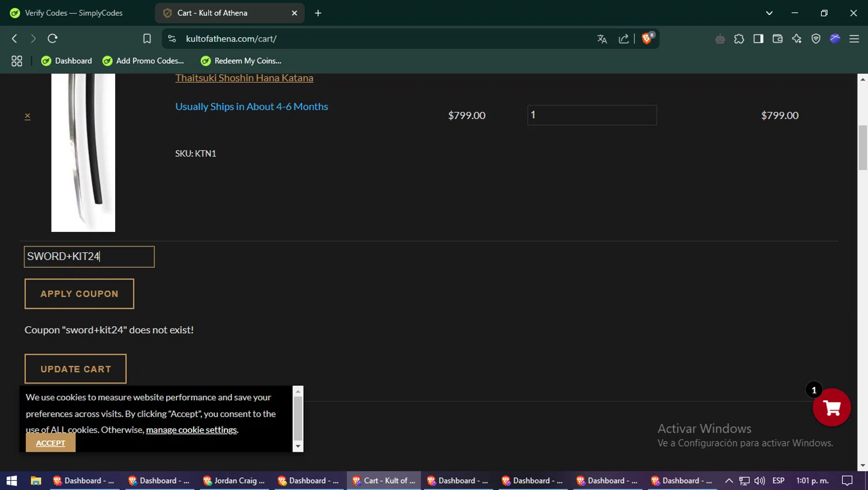Go back to the previous page
This screenshot has height=490, width=868.
(14, 39)
